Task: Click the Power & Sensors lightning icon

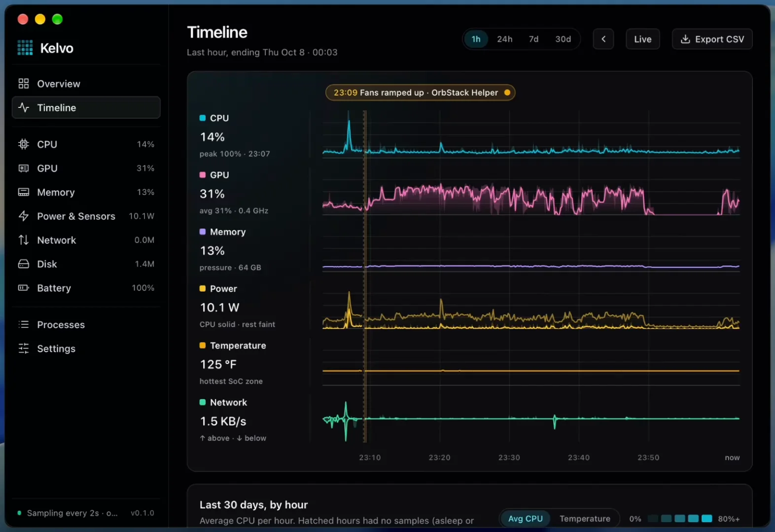Action: pos(24,216)
